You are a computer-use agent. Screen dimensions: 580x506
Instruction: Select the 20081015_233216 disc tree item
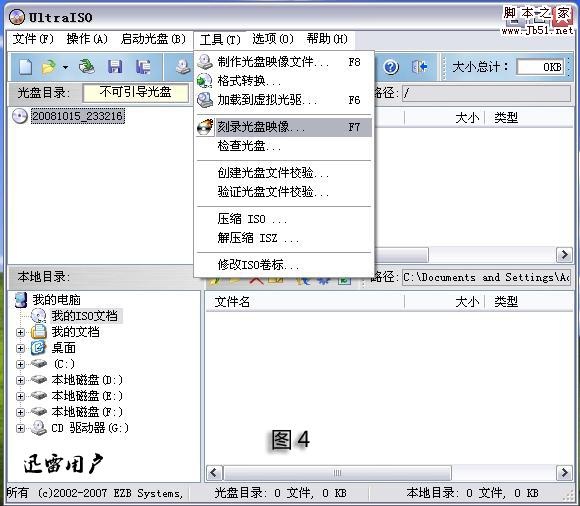77,116
